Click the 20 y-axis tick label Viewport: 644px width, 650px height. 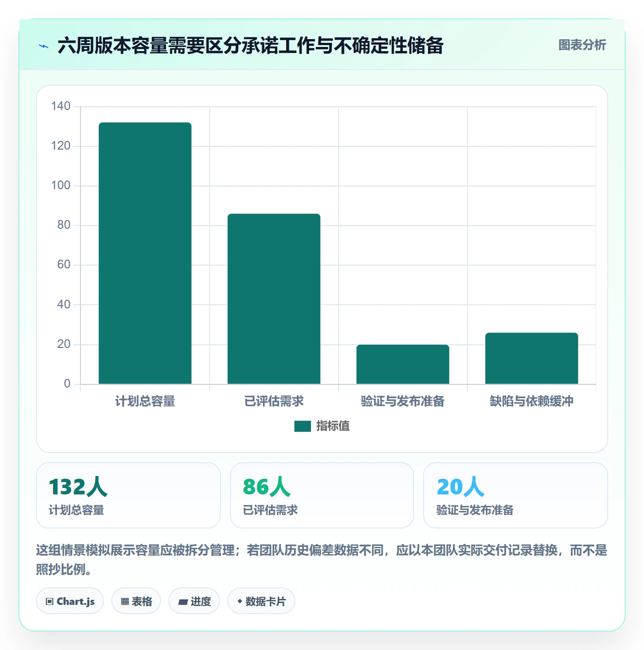tap(64, 344)
